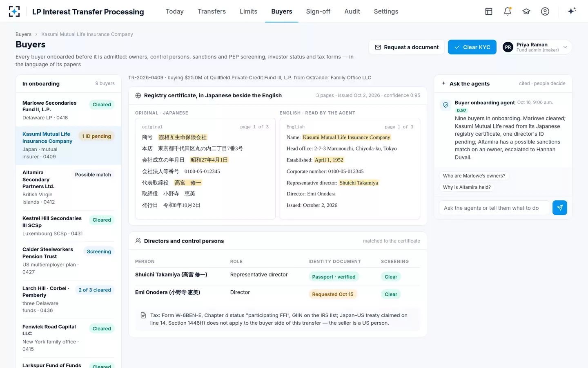Click the 0.97 confidence score badge

[461, 110]
